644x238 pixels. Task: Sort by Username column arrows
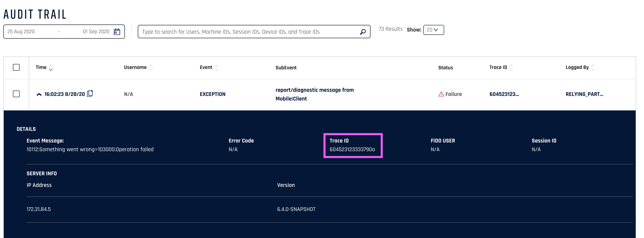pos(151,68)
